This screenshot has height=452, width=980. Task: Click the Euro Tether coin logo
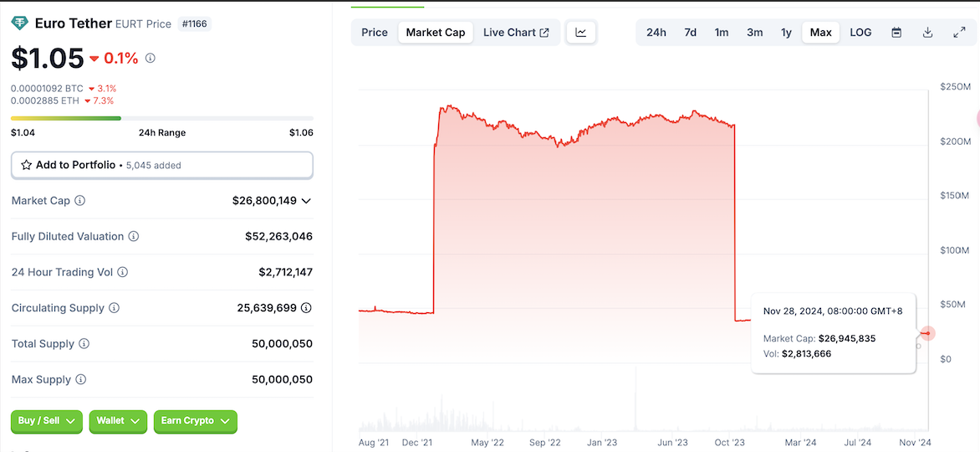pyautogui.click(x=19, y=23)
